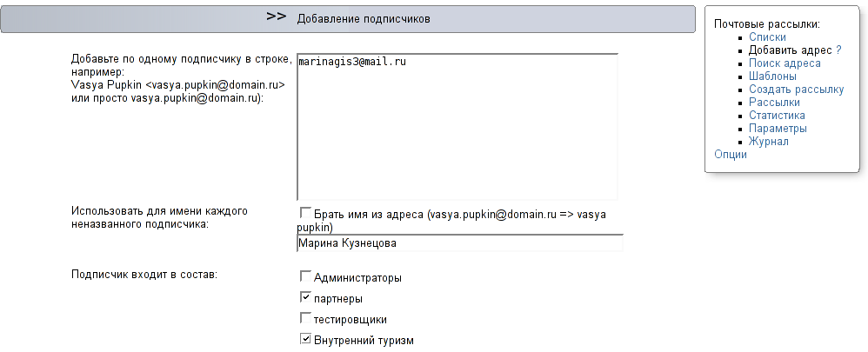Open the Рассылки menu item

click(774, 103)
